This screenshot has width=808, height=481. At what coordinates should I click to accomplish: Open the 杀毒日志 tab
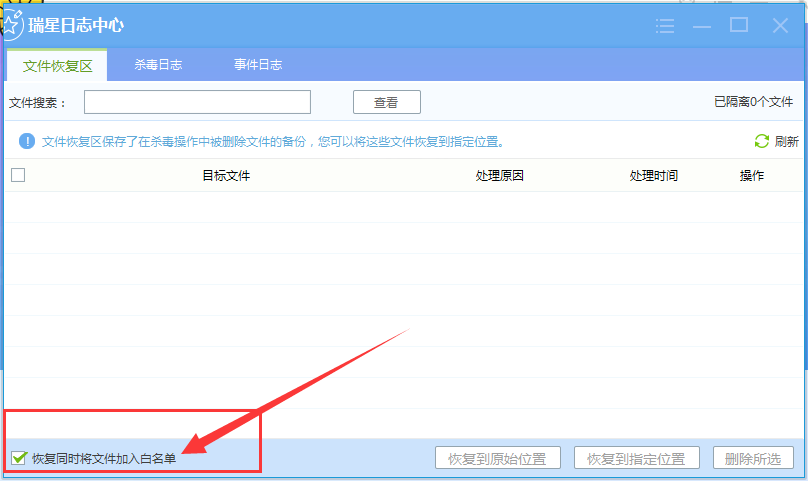point(158,65)
